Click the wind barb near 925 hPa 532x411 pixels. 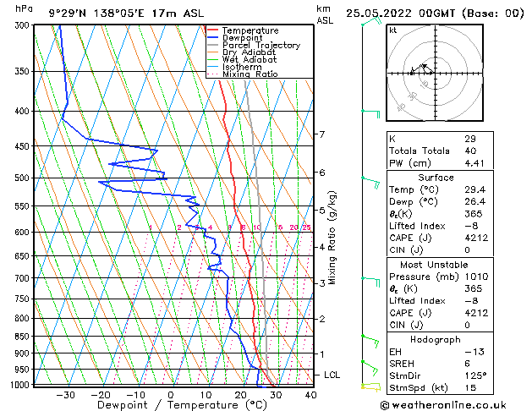click(x=370, y=368)
